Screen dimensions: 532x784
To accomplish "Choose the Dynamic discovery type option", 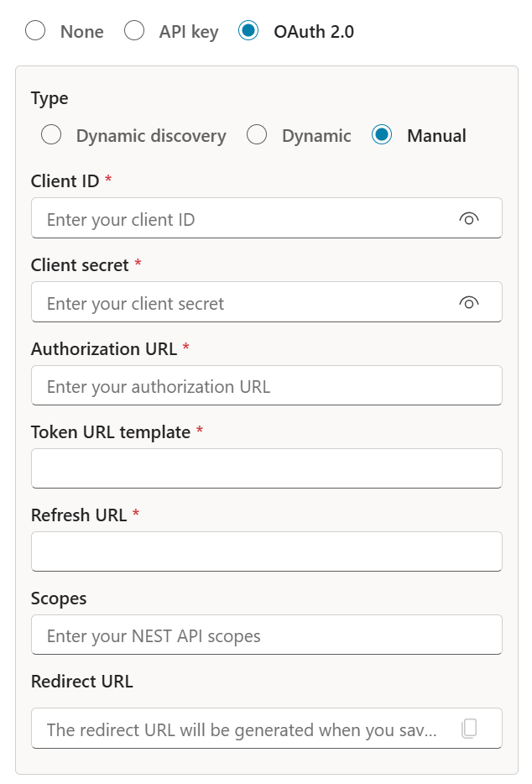I will 51,135.
